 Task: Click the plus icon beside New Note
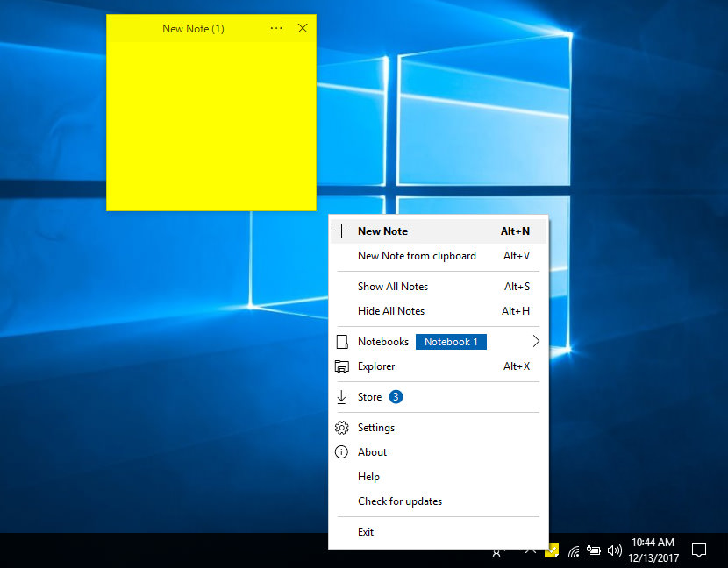pos(342,231)
